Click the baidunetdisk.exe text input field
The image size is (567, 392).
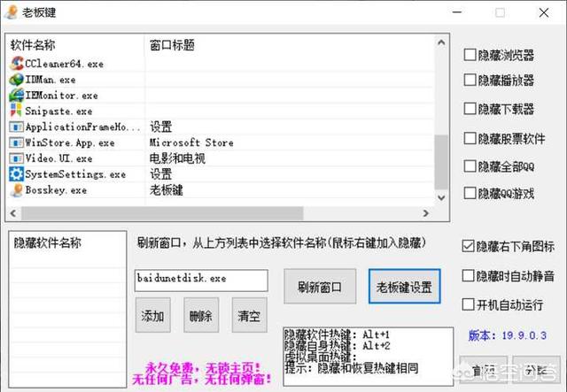coord(200,279)
